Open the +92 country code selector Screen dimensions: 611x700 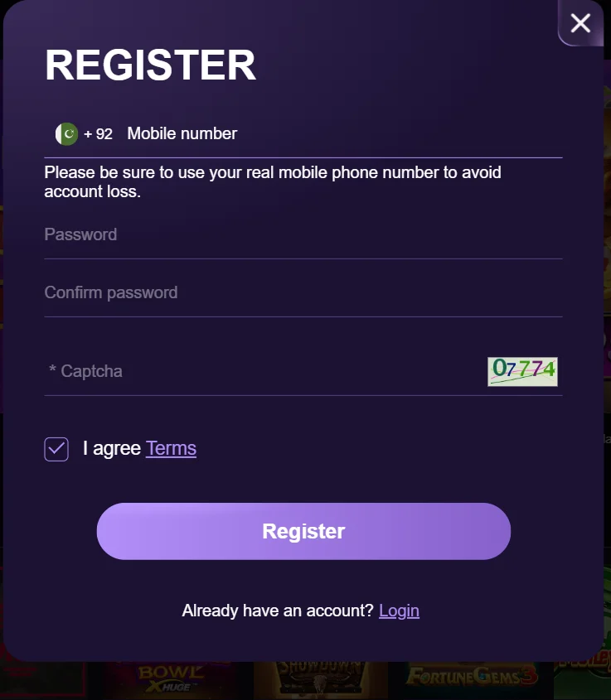point(99,134)
